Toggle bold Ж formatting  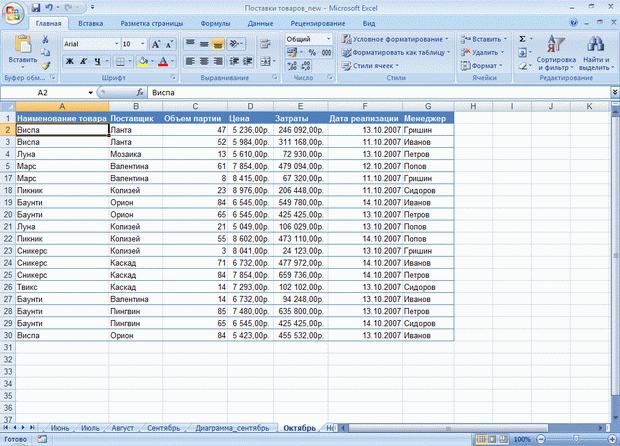tap(70, 61)
